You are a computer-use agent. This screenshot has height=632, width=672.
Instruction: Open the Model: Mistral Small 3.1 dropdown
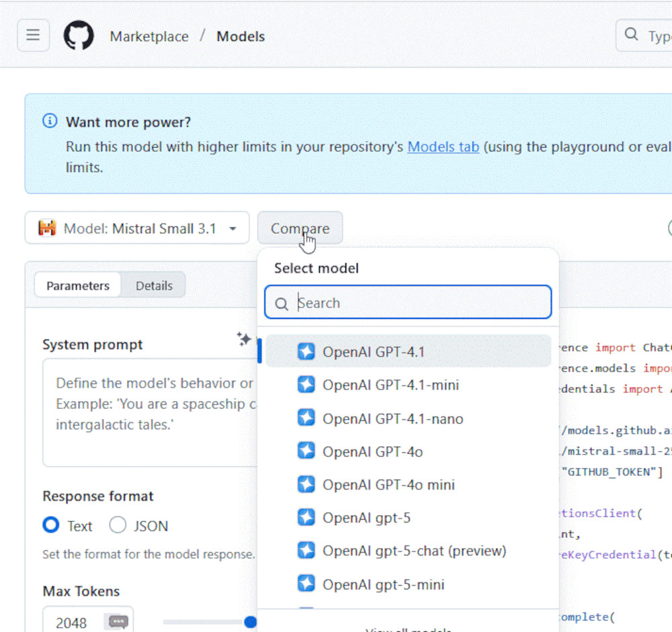pos(137,228)
